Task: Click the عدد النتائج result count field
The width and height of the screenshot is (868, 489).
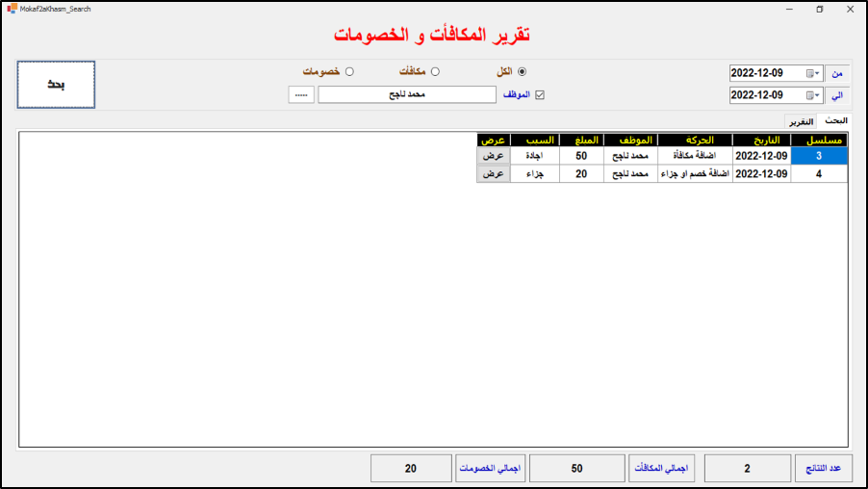Action: 748,469
